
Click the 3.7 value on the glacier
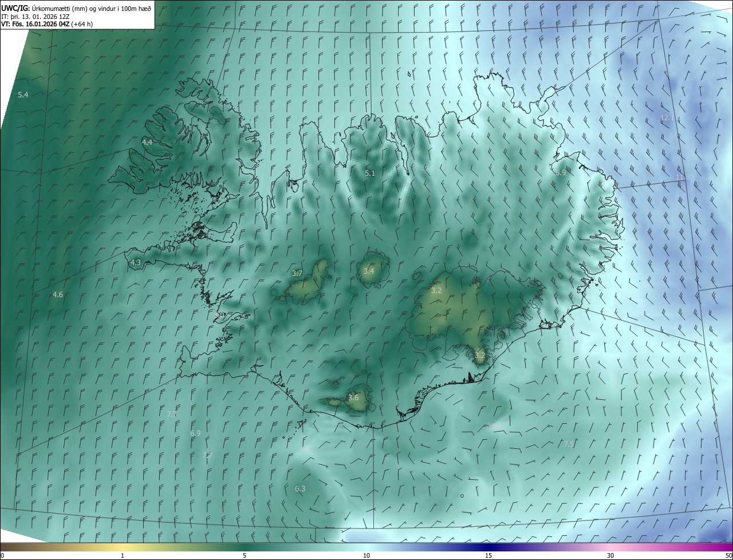(297, 273)
